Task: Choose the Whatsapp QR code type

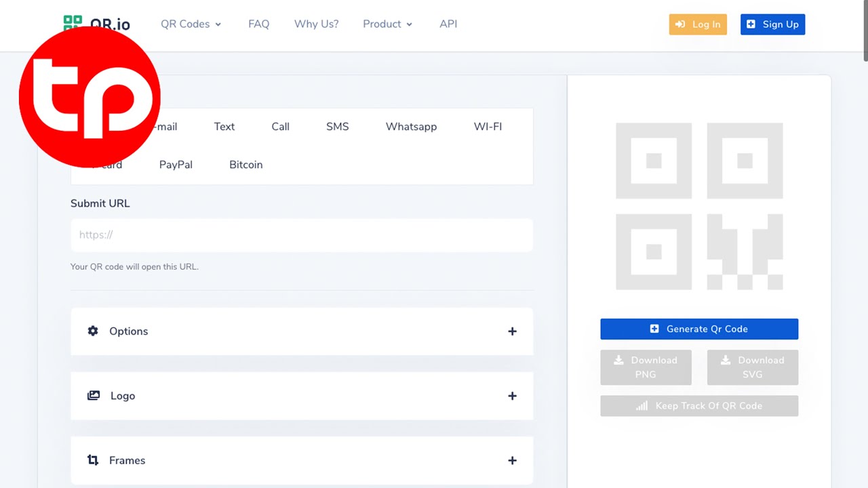Action: pos(411,127)
